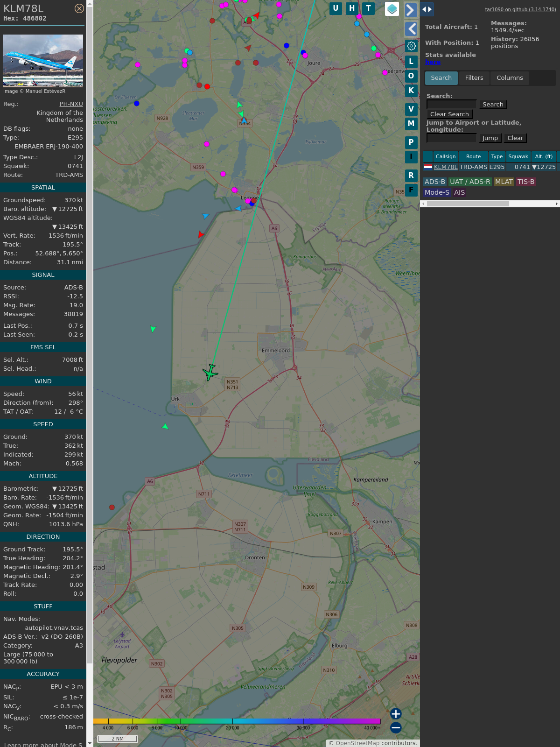Toggle the R map button
560x747 pixels.
pos(411,176)
